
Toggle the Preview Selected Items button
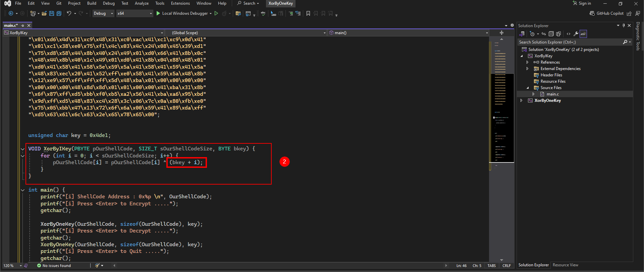(583, 34)
